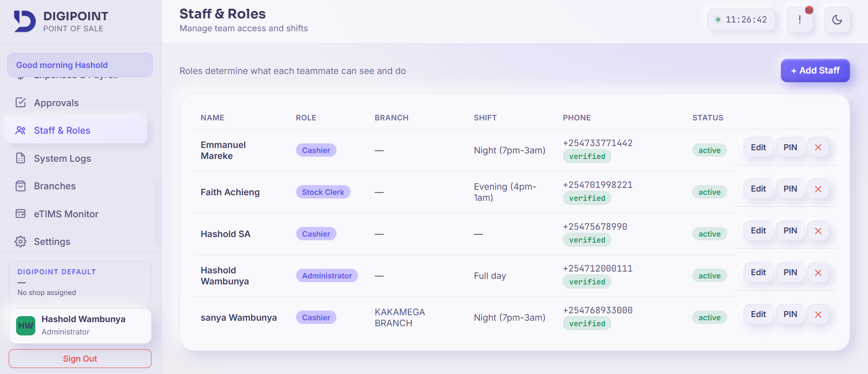The image size is (868, 374).
Task: Open PIN dialog for sanya Wambunya
Action: point(790,315)
